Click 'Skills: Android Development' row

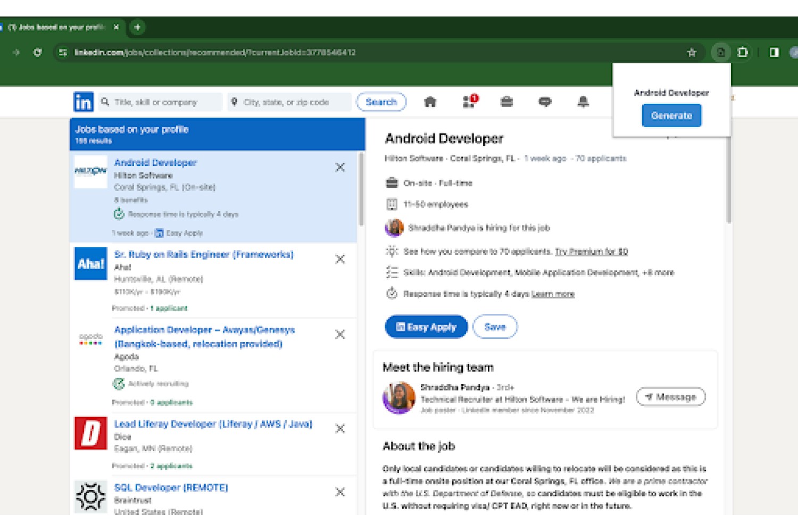coord(530,272)
